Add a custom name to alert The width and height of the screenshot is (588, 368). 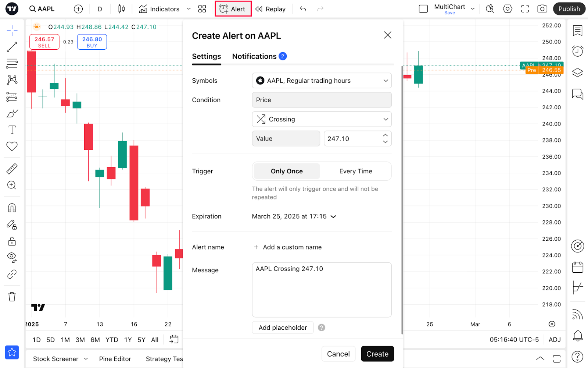coord(287,247)
